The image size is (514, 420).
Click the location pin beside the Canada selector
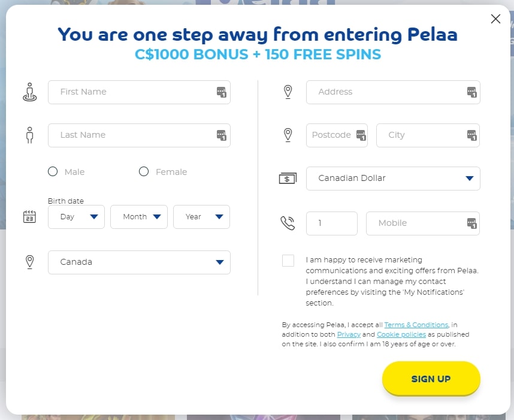tap(29, 262)
